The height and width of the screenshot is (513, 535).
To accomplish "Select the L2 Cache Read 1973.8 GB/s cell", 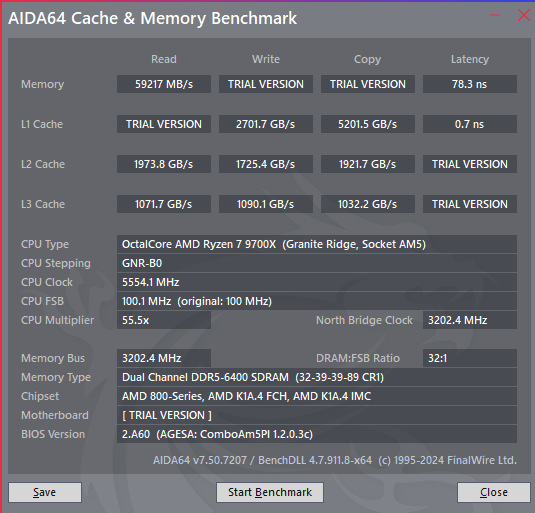I will (164, 164).
